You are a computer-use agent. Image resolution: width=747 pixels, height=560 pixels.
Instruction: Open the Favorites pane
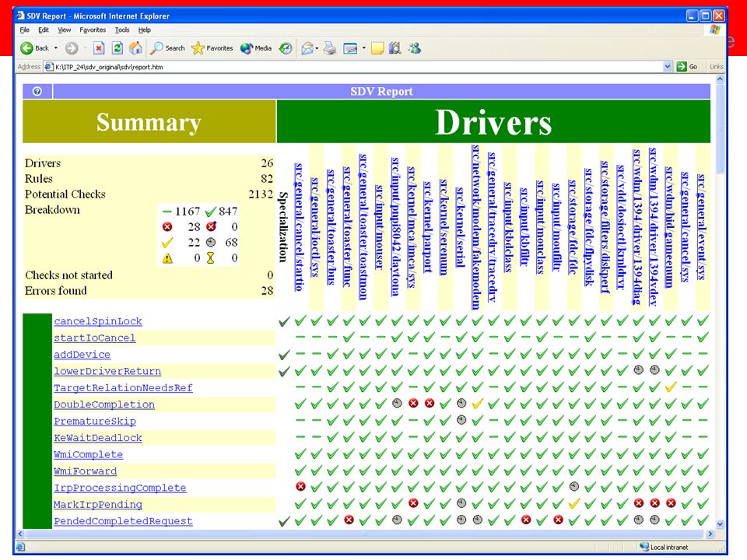tap(212, 48)
